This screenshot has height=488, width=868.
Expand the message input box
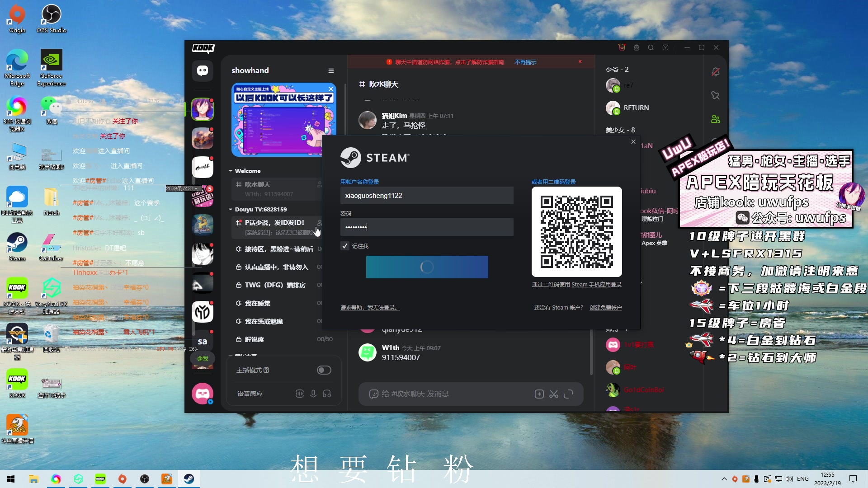[568, 394]
